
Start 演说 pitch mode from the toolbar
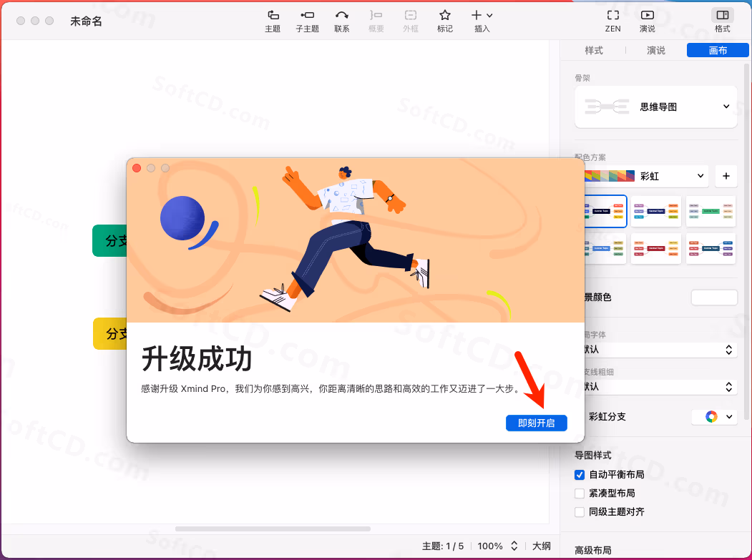click(x=647, y=21)
